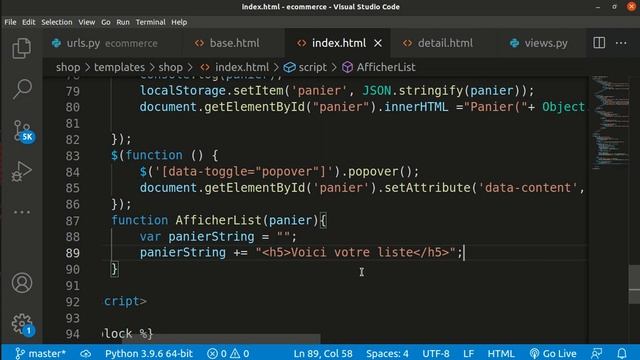Split the editor to the right
Screen dimensions: 640x360
click(599, 43)
